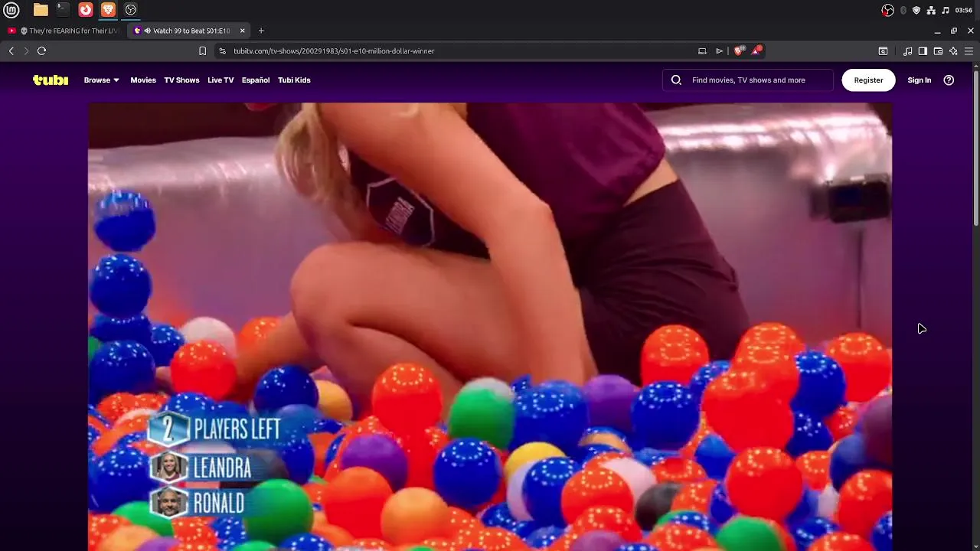
Task: Open Brave Rewards triangle icon
Action: pyautogui.click(x=756, y=51)
